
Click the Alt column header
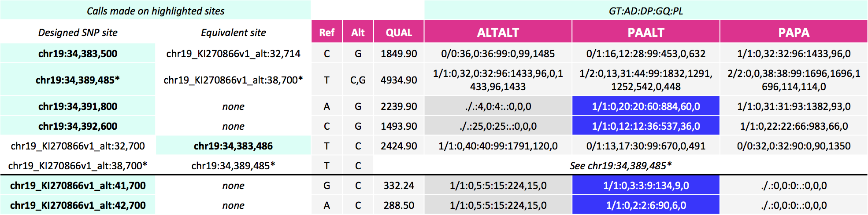click(x=358, y=32)
